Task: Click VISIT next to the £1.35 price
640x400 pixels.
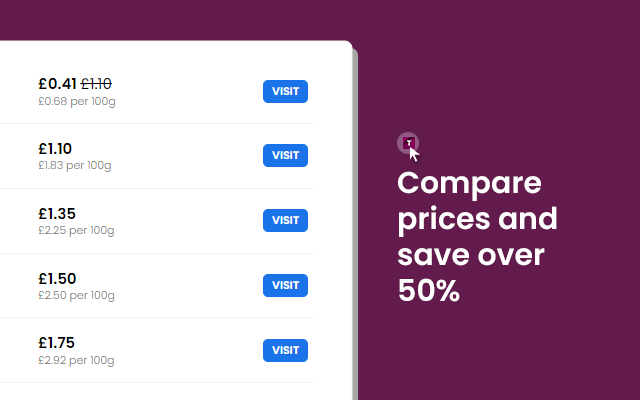Action: 285,220
